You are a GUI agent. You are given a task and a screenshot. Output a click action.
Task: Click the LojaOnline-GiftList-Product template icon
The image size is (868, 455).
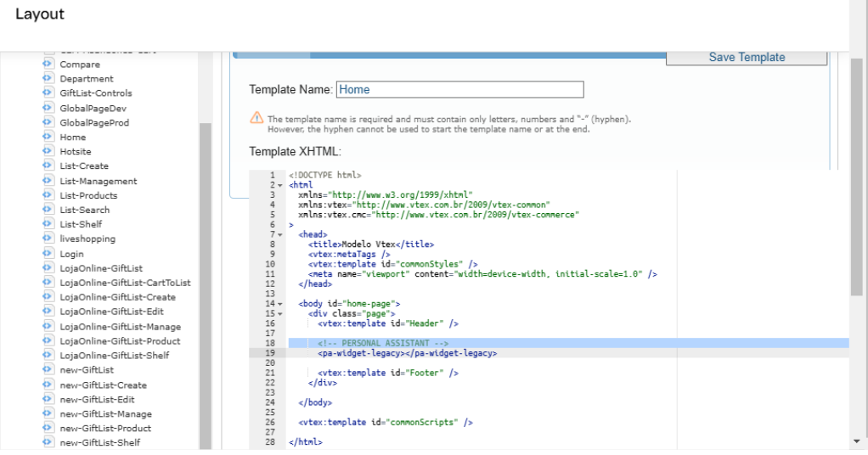coord(48,340)
